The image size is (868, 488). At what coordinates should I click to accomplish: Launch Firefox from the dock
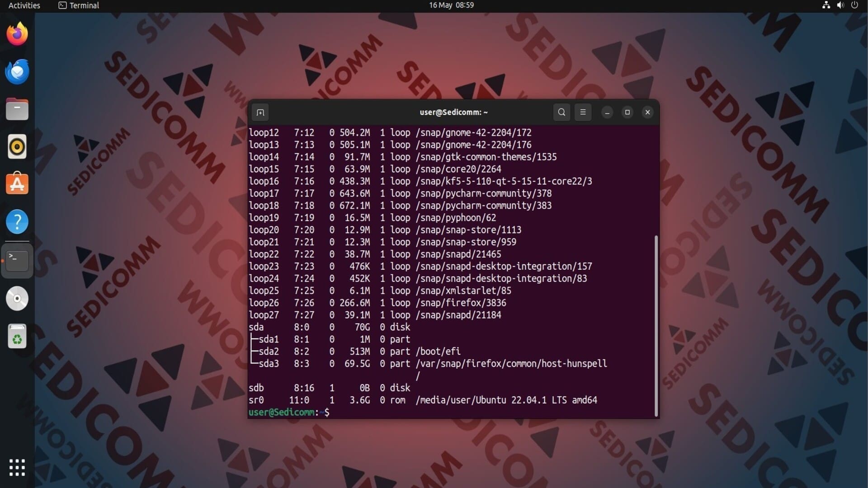pos(17,34)
